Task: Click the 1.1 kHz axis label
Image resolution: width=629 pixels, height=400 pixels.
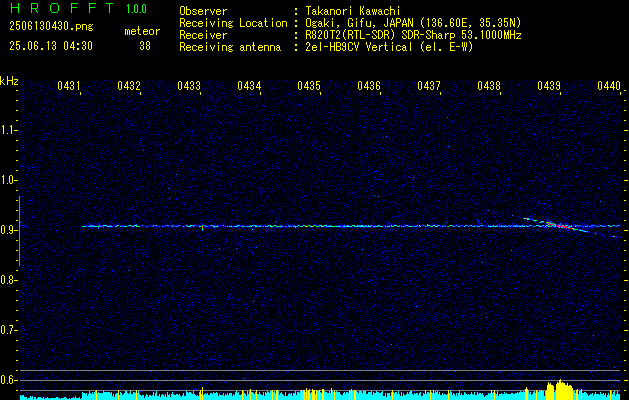Action: coord(8,130)
